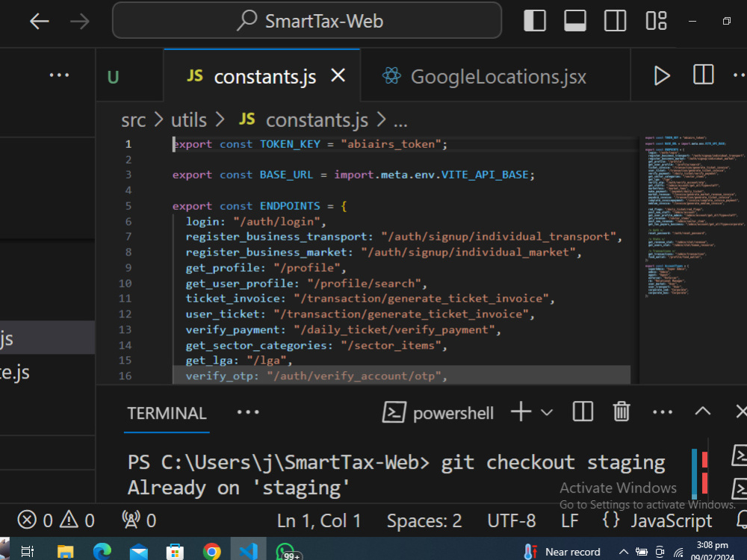Viewport: 747px width, 560px height.
Task: Click the verify_payment endpoint key
Action: tap(232, 329)
